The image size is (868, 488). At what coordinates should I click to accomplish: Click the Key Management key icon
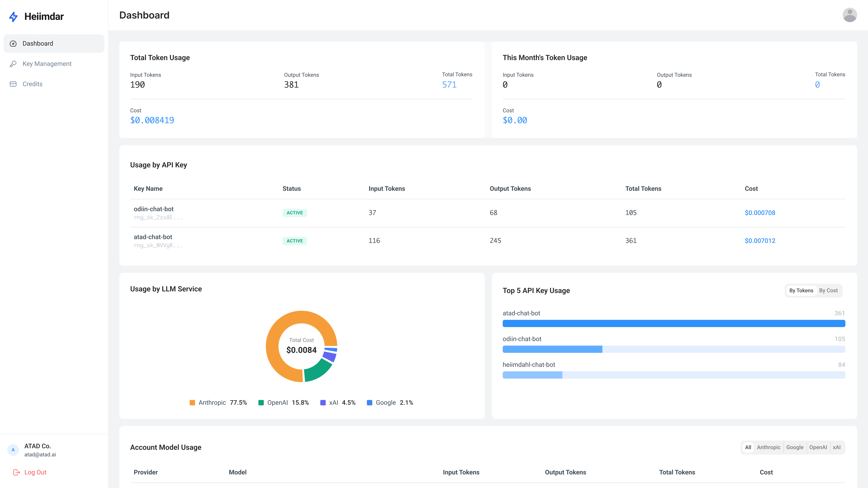[13, 64]
